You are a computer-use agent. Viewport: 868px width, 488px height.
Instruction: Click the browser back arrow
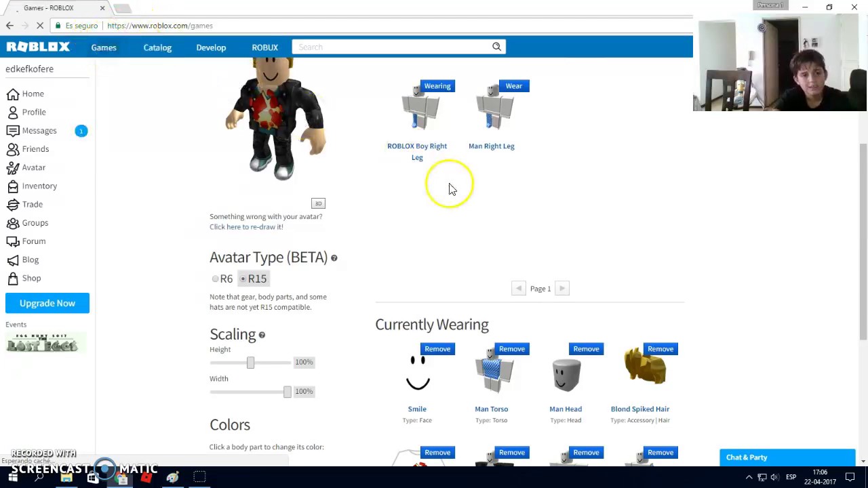(9, 26)
